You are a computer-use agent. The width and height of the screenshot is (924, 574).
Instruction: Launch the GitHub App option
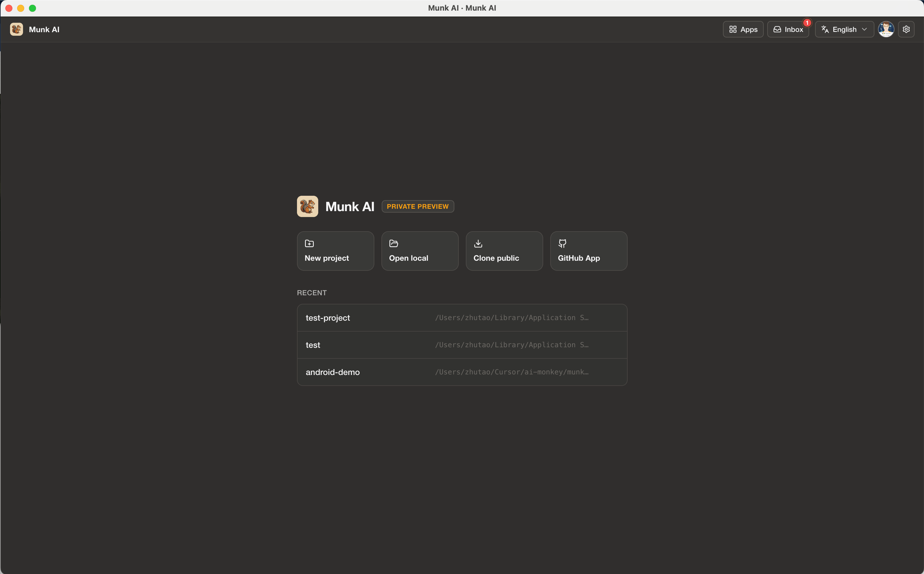click(x=589, y=251)
